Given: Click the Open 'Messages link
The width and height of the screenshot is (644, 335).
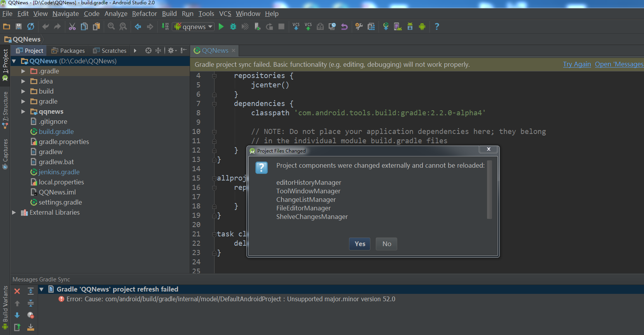Looking at the screenshot, I should [619, 64].
